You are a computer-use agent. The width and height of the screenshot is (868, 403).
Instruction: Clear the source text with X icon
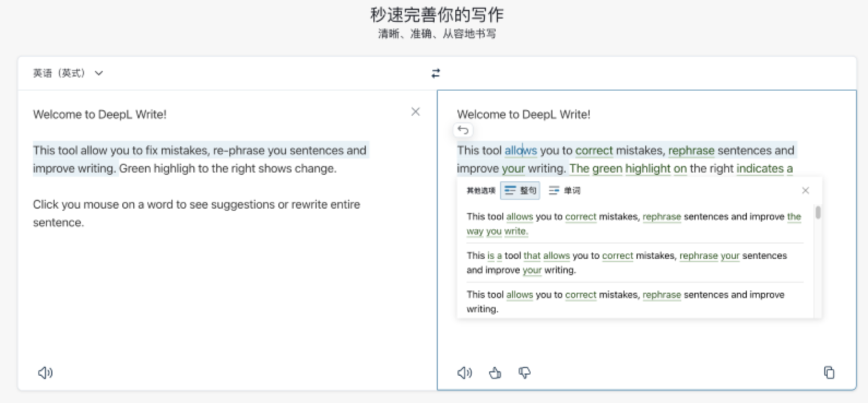tap(415, 111)
